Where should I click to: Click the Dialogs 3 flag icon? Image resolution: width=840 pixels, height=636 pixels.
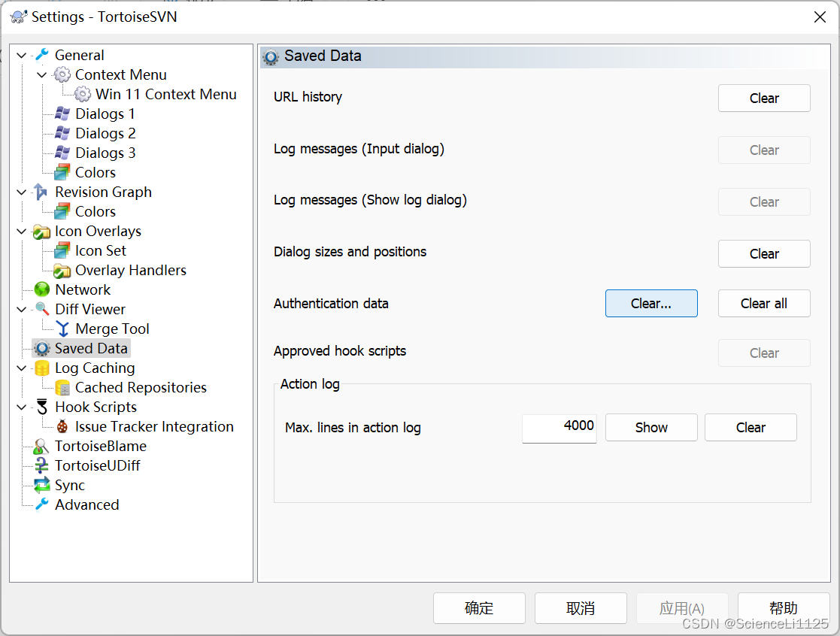(x=62, y=153)
